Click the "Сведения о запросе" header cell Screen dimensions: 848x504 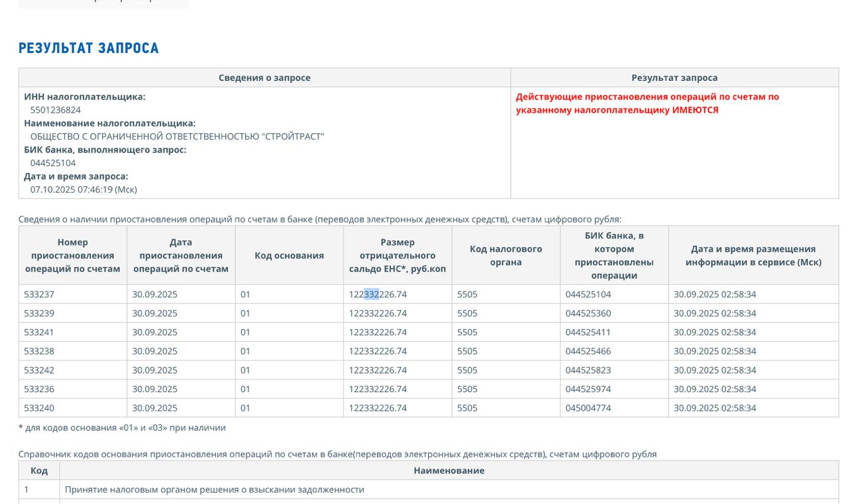[264, 77]
